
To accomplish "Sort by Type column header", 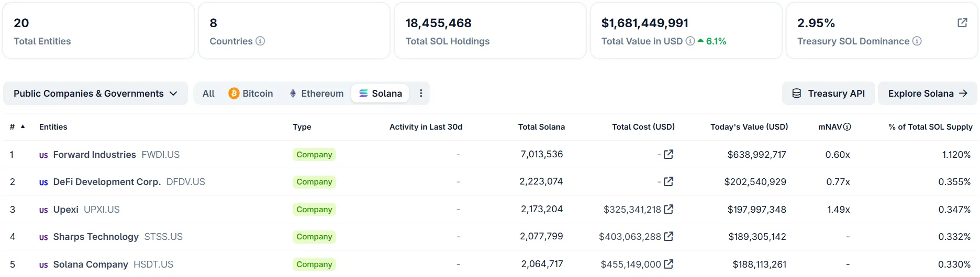I will pos(302,126).
